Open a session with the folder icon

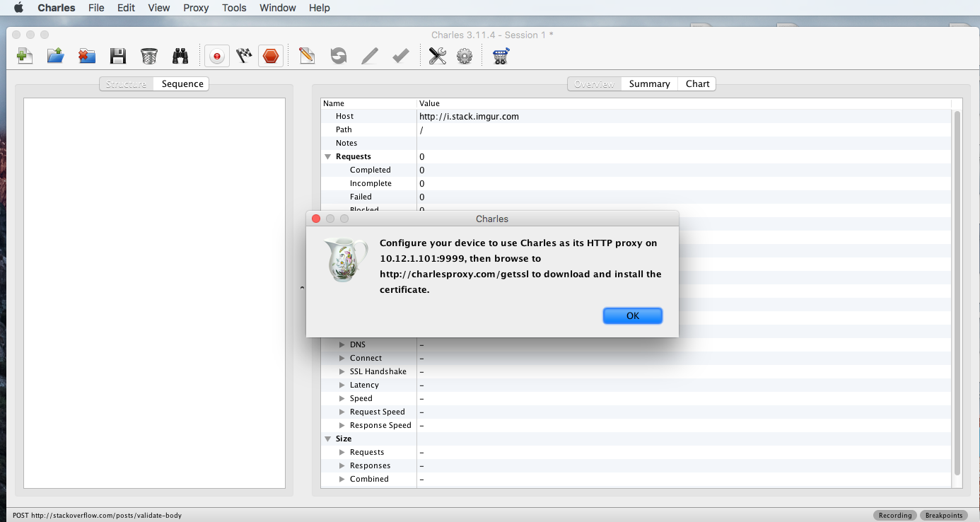[x=56, y=56]
